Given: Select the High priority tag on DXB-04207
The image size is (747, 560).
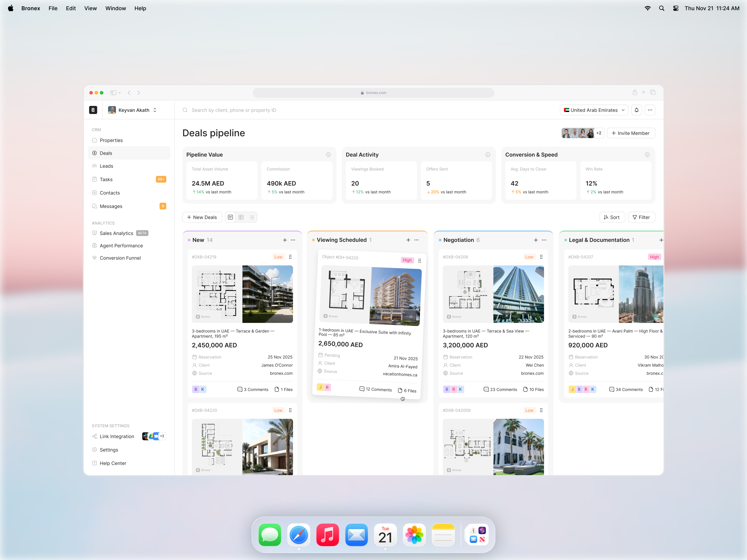Looking at the screenshot, I should (x=654, y=256).
